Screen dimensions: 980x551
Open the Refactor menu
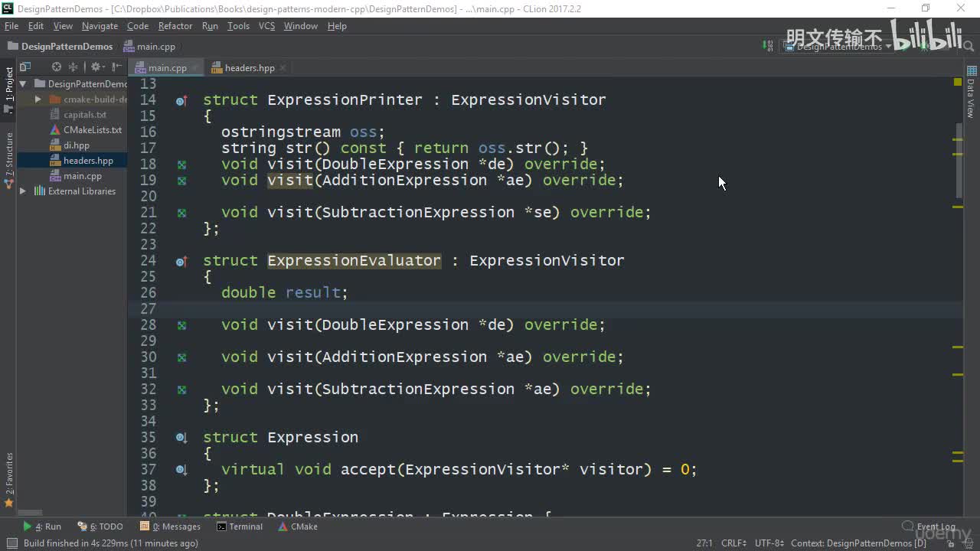coord(175,26)
